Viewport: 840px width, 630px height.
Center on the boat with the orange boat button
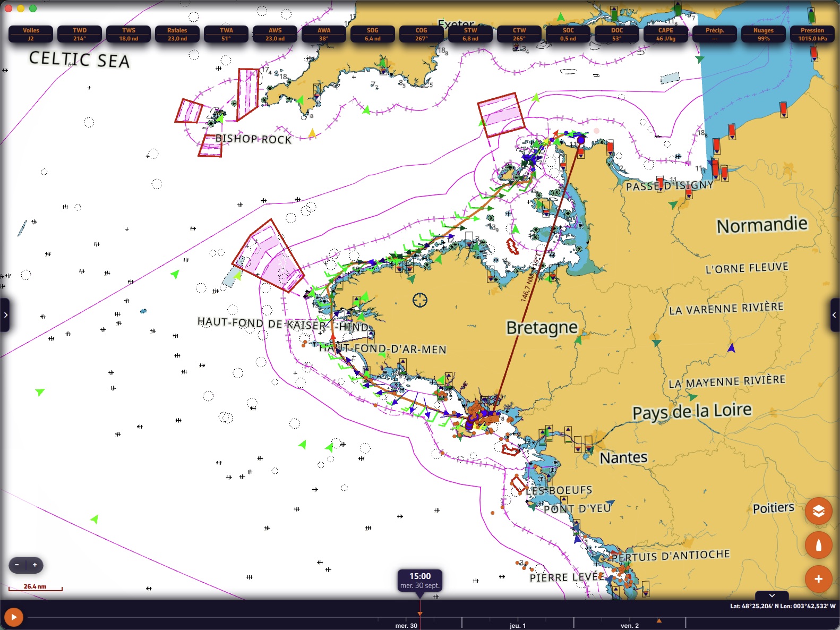coord(818,545)
